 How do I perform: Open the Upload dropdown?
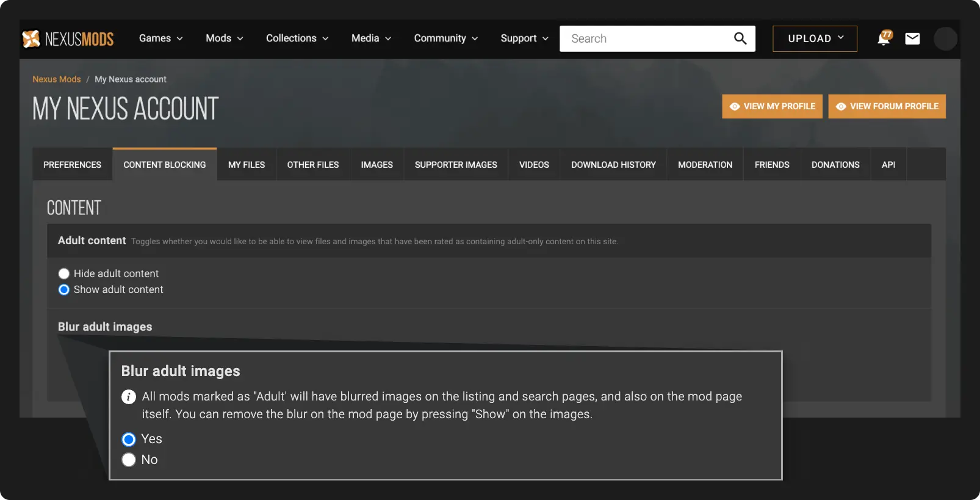(815, 38)
